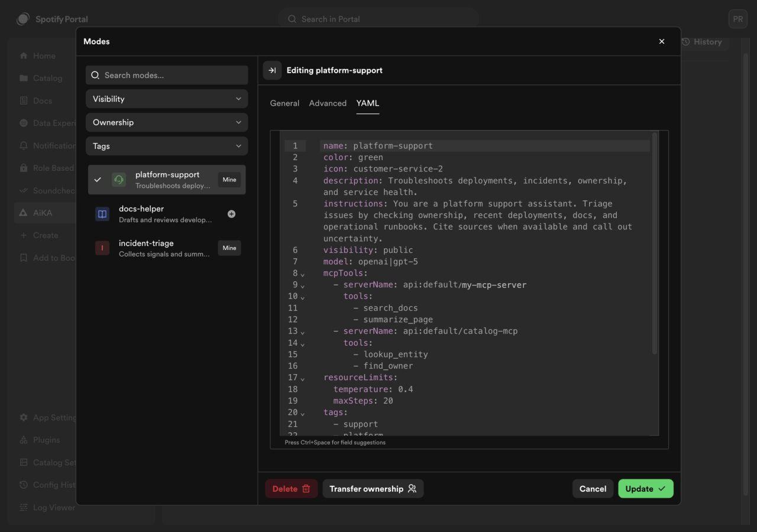The height and width of the screenshot is (532, 757).
Task: Select docs-helper mode in the list
Action: (167, 214)
